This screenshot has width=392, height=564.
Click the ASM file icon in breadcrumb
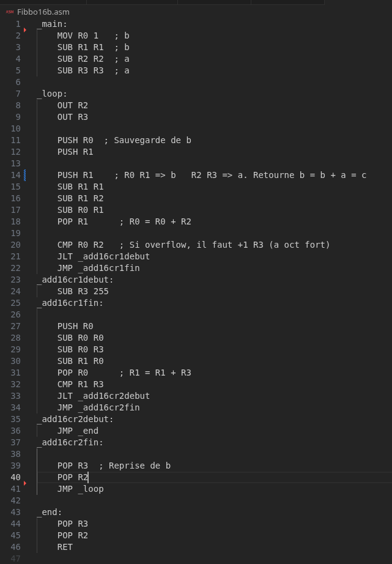coord(10,12)
